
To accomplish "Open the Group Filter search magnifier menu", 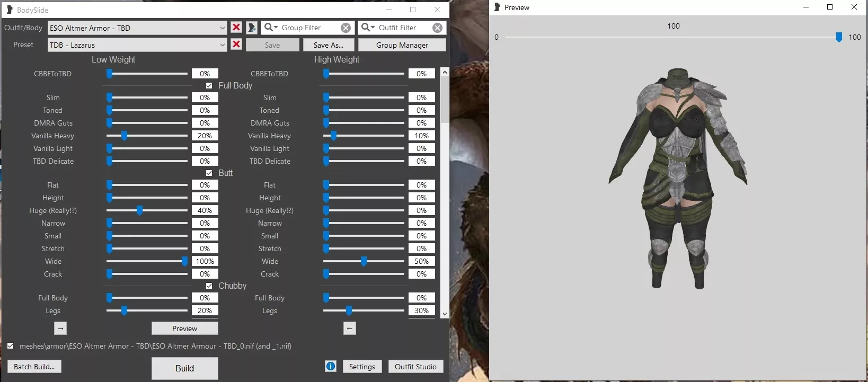I will [271, 28].
